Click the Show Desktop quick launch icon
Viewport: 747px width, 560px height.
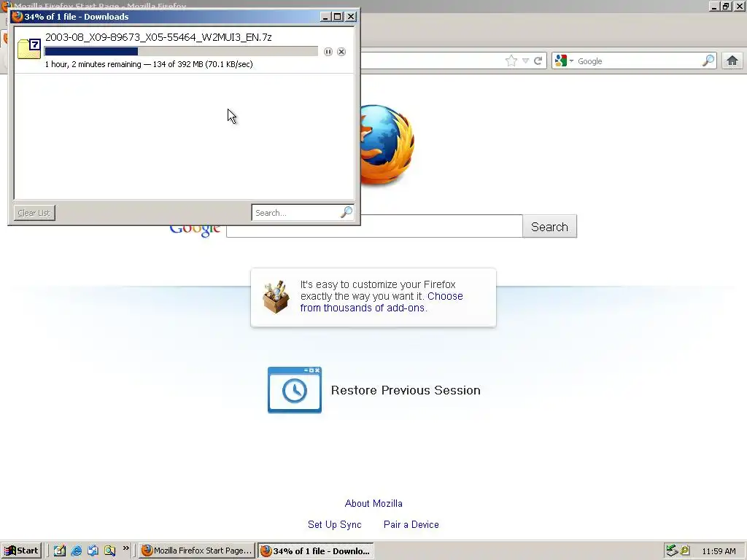[60, 551]
